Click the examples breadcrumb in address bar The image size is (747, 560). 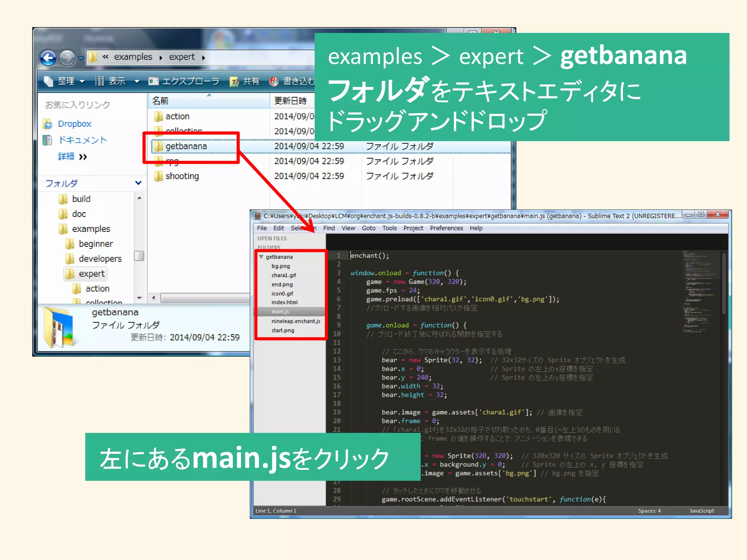pos(133,57)
